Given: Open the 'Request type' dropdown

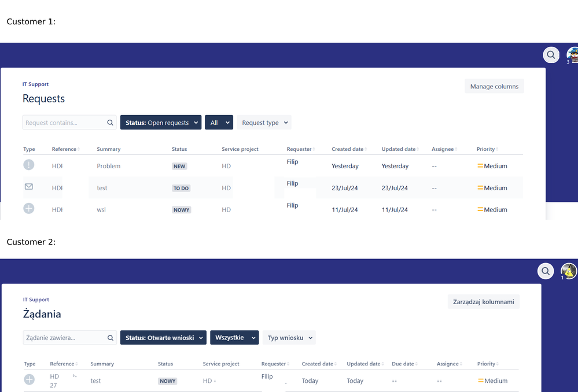Looking at the screenshot, I should 264,123.
